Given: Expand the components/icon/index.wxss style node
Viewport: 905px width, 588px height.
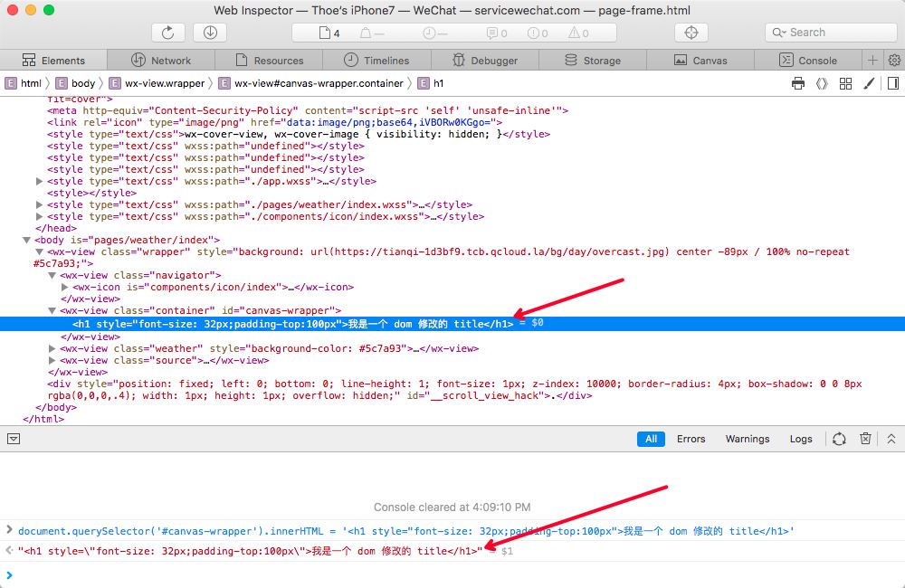Looking at the screenshot, I should 39,216.
